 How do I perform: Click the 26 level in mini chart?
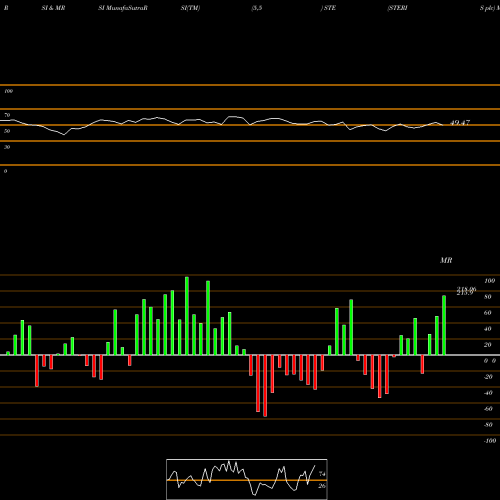coord(322,486)
